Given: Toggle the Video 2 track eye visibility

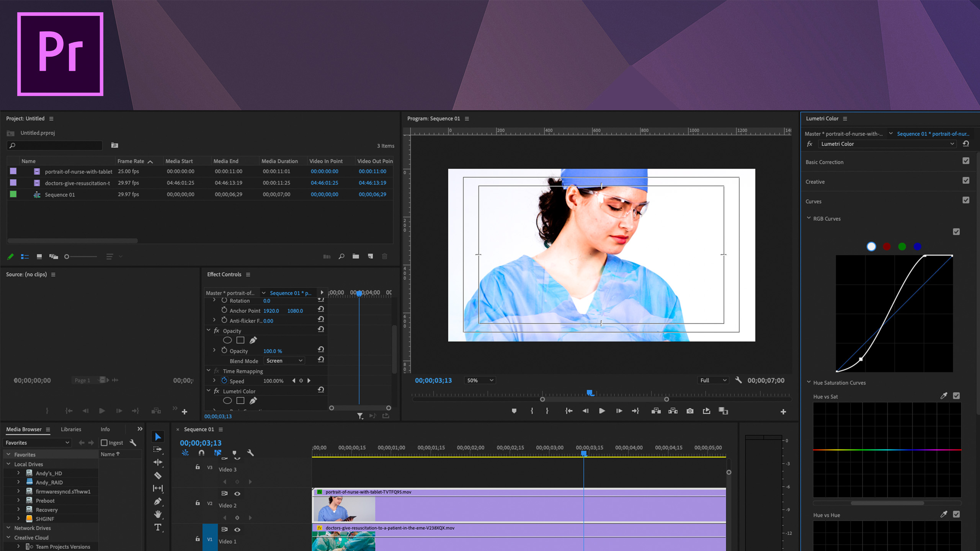Looking at the screenshot, I should [x=237, y=494].
